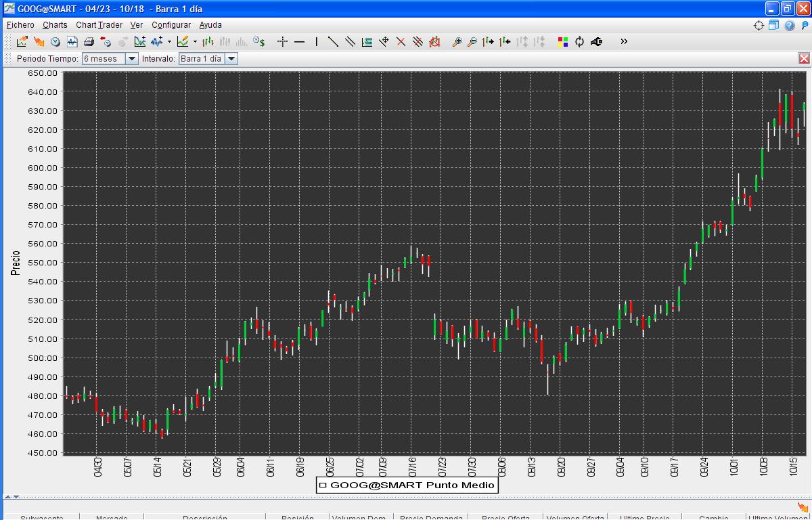This screenshot has width=812, height=520.
Task: Click the waveform document toolbar icon
Action: point(72,41)
